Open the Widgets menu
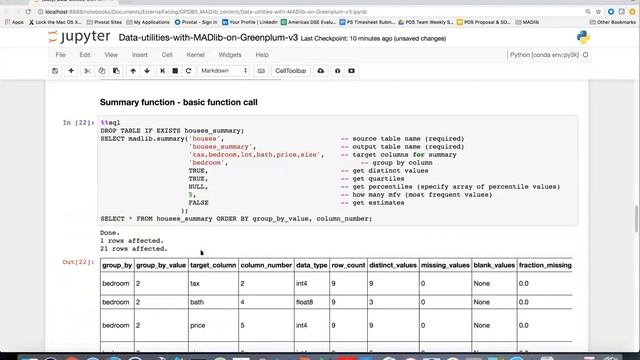This screenshot has width=640, height=360. 230,55
